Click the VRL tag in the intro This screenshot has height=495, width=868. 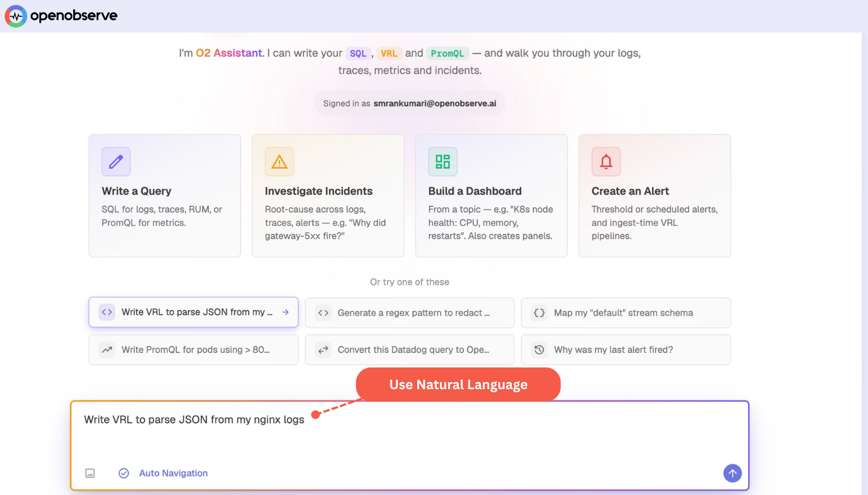pyautogui.click(x=389, y=53)
